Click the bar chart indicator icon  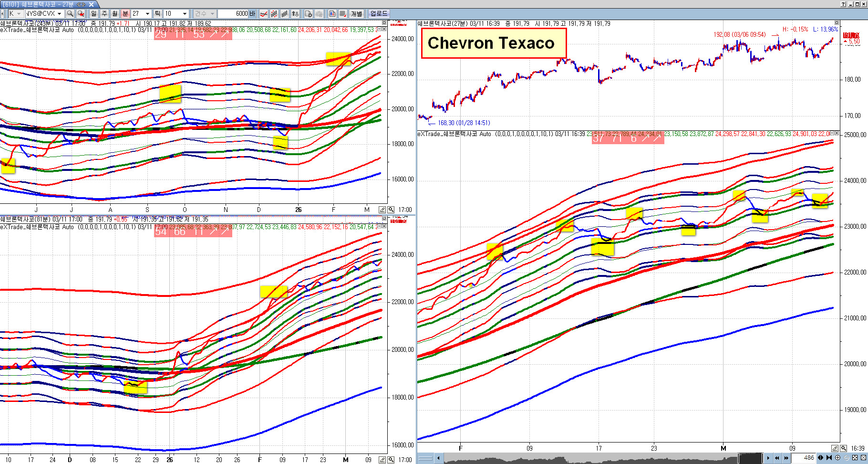click(285, 14)
